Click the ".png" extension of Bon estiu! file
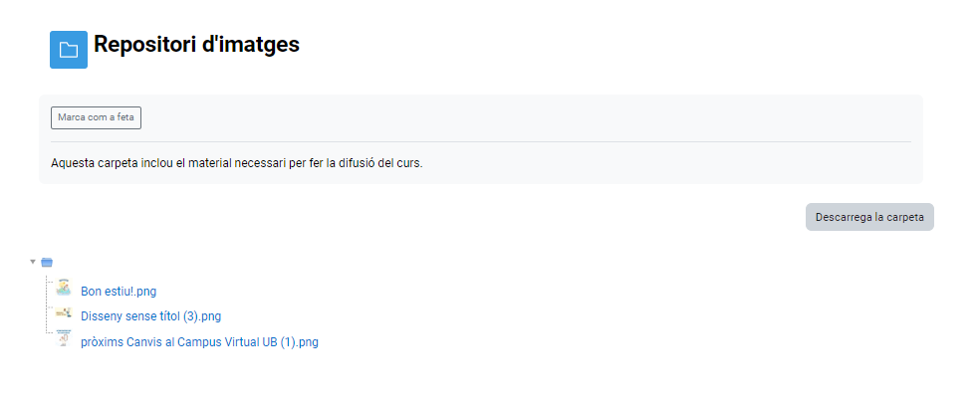 pos(145,292)
